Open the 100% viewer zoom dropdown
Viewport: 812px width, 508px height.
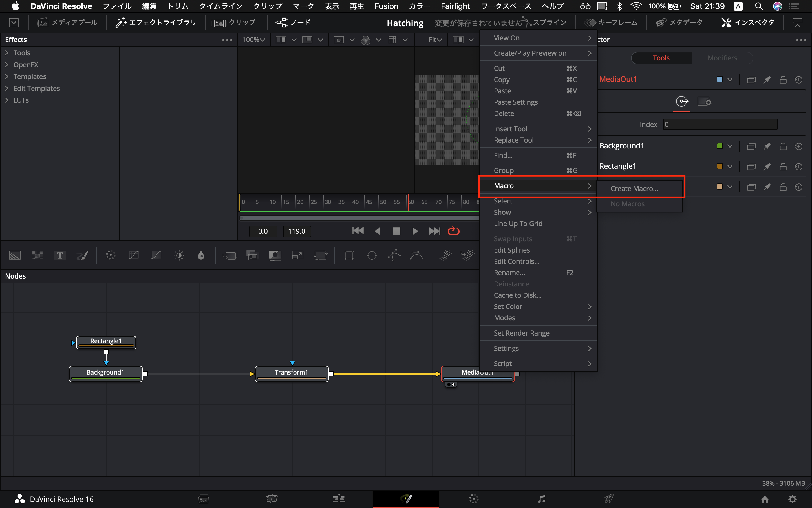(253, 40)
